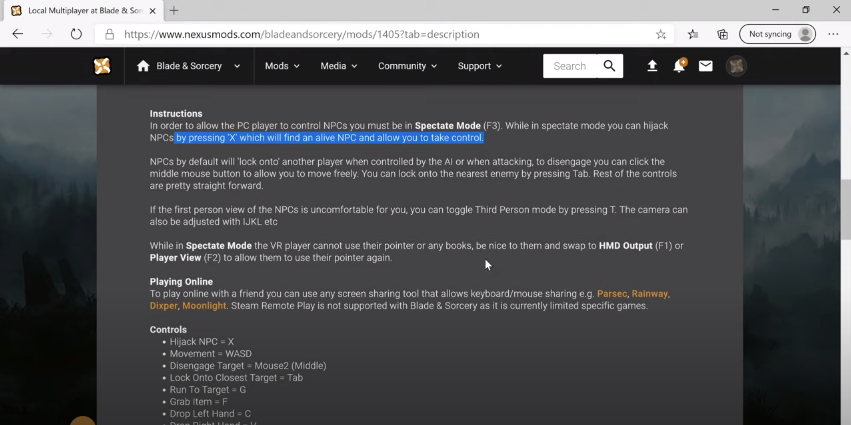Viewport: 851px width, 425px height.
Task: Open the Collections icon
Action: click(x=722, y=34)
